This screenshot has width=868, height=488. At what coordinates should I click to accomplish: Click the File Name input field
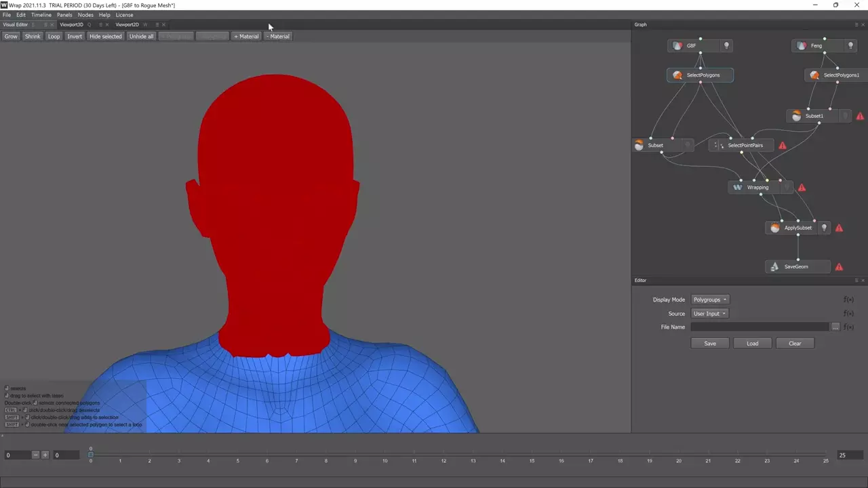pyautogui.click(x=759, y=327)
